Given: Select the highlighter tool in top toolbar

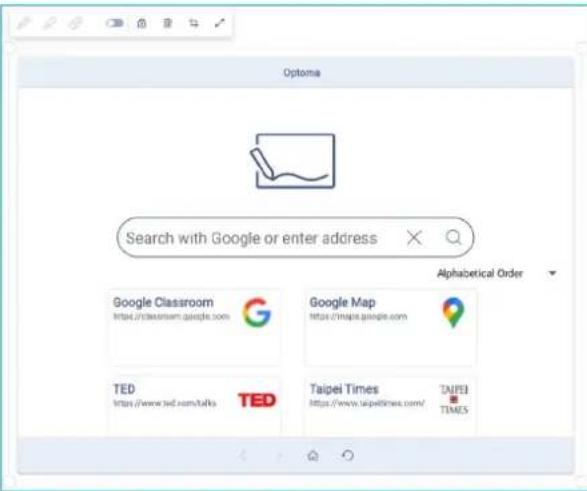Looking at the screenshot, I should pyautogui.click(x=50, y=23).
